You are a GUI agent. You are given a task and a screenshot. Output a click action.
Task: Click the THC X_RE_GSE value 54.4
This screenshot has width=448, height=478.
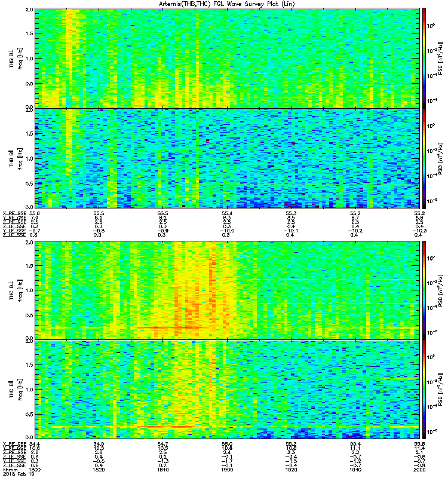click(x=35, y=444)
